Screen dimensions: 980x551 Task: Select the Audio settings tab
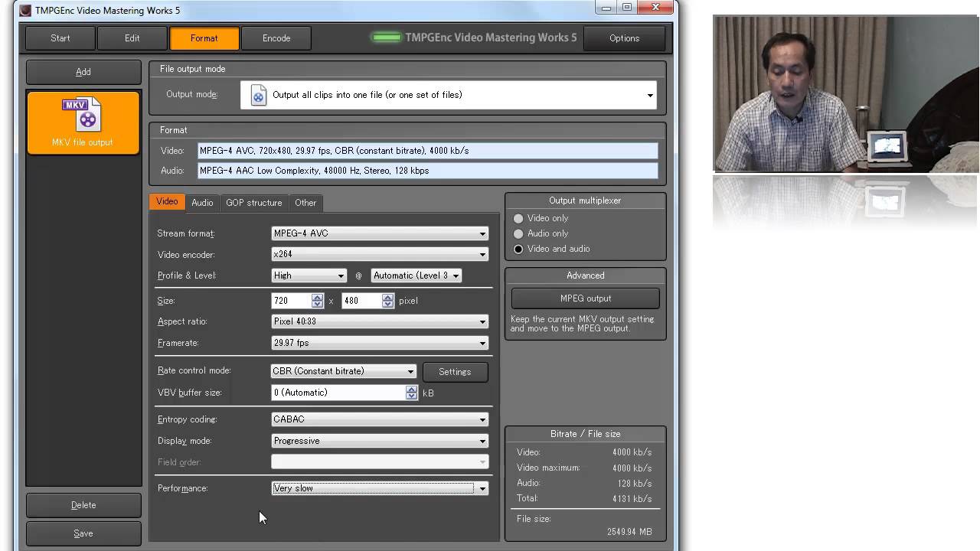click(x=202, y=203)
